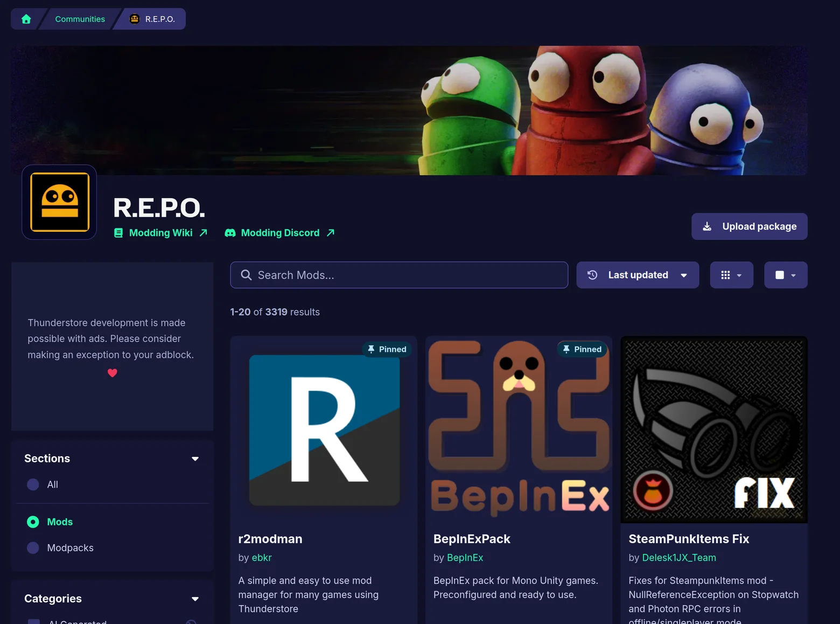Image resolution: width=840 pixels, height=624 pixels.
Task: Click the Upload package button
Action: click(749, 226)
